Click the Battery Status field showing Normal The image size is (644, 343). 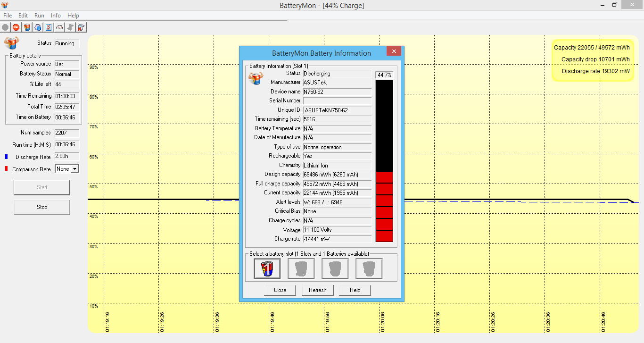click(x=67, y=74)
